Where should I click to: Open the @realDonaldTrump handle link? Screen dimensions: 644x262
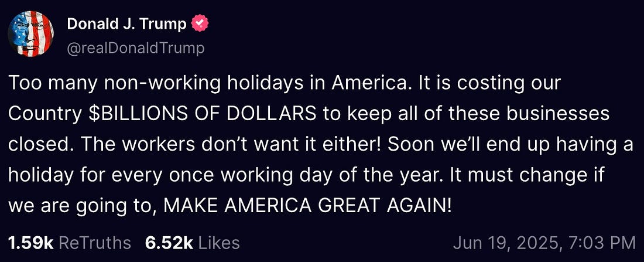pos(136,47)
